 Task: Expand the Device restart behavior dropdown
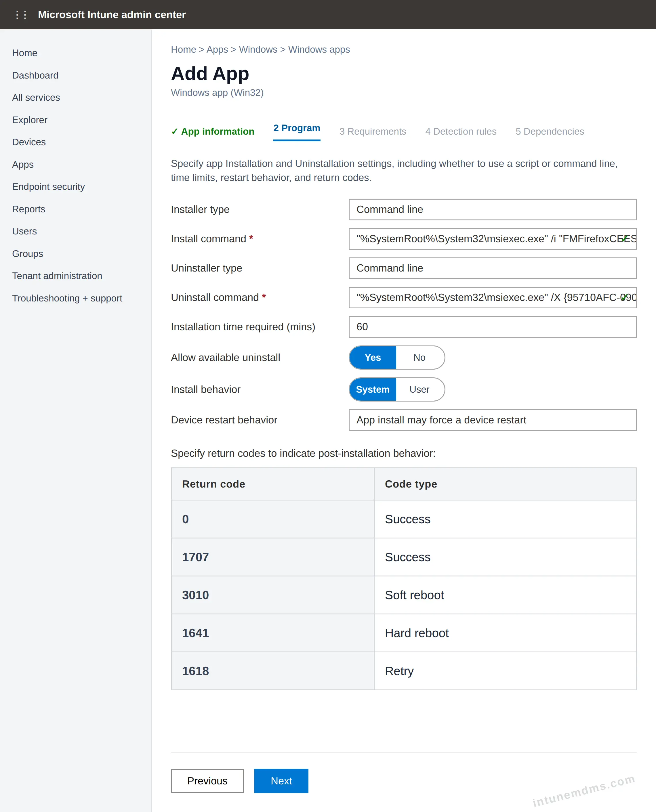(x=492, y=420)
